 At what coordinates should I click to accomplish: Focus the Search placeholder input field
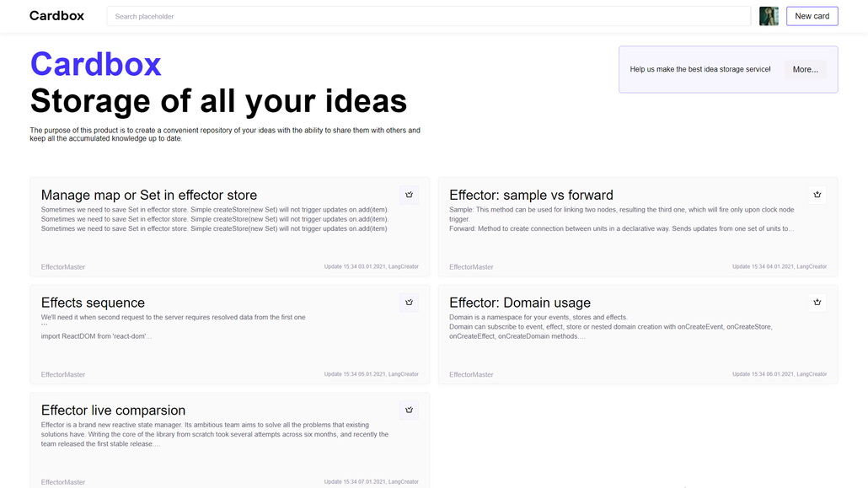coord(428,16)
